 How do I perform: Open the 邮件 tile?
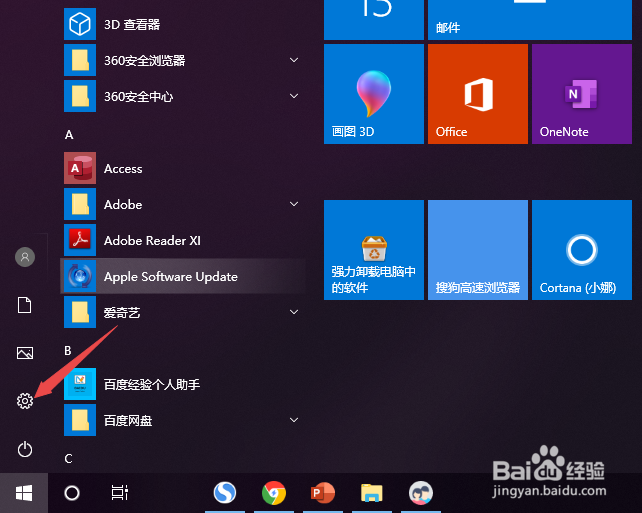530,20
